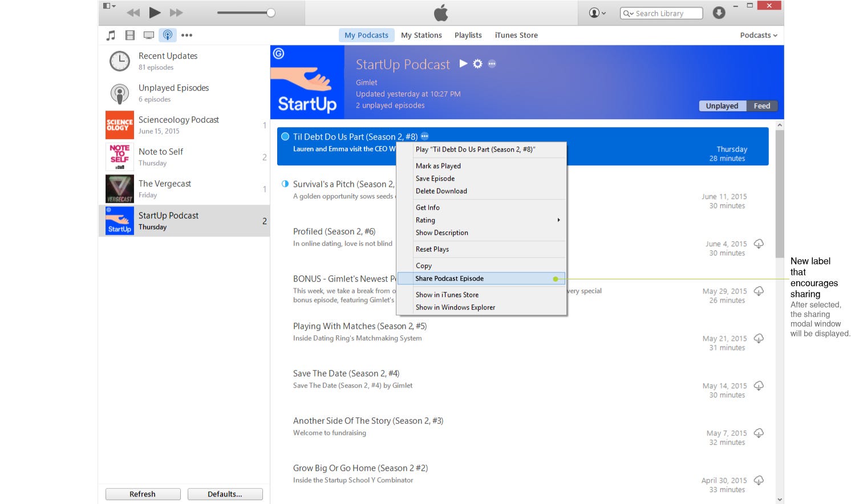Open StartUp Podcast header more options

492,64
